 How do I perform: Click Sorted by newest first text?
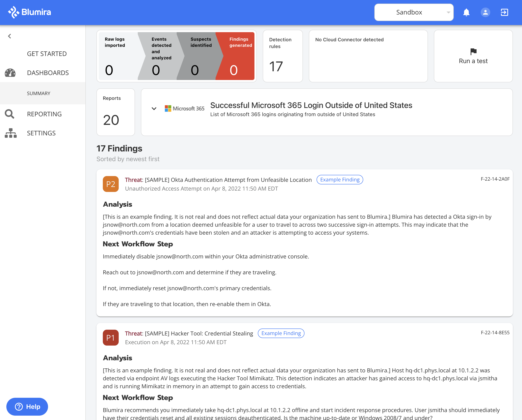[128, 159]
